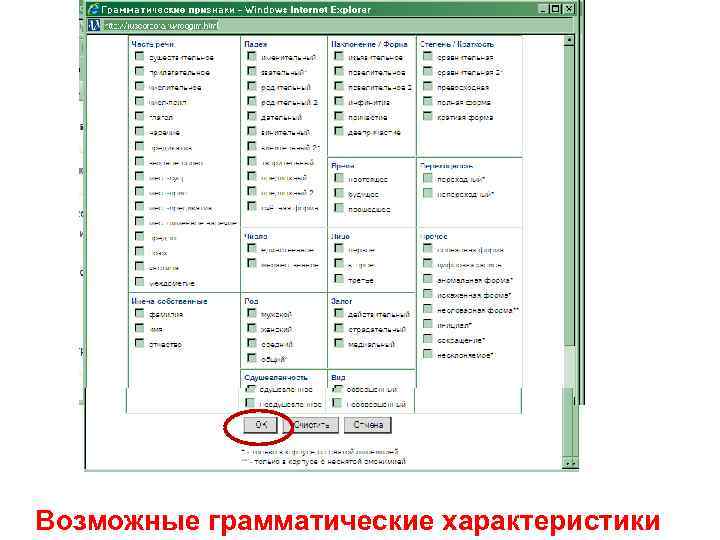Check the существительное checkbox
The width and height of the screenshot is (720, 540).
coord(140,56)
